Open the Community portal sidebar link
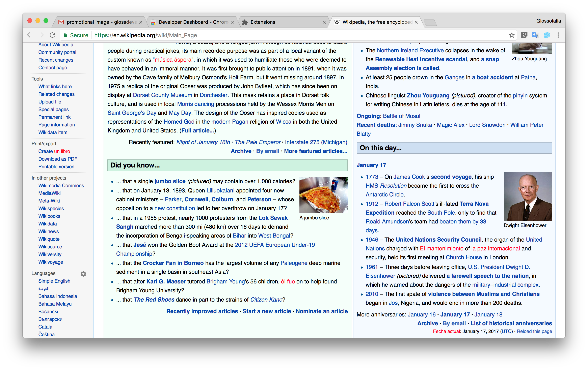This screenshot has width=588, height=370. pyautogui.click(x=57, y=52)
